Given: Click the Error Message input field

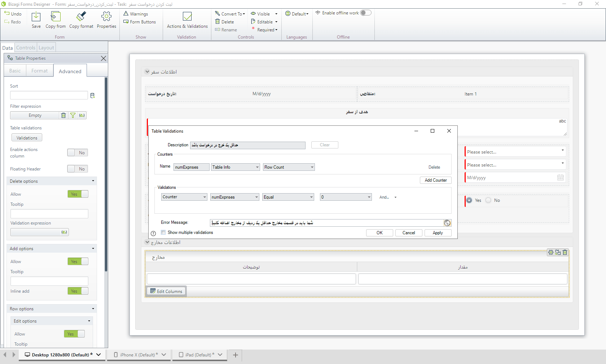Looking at the screenshot, I should click(x=327, y=223).
